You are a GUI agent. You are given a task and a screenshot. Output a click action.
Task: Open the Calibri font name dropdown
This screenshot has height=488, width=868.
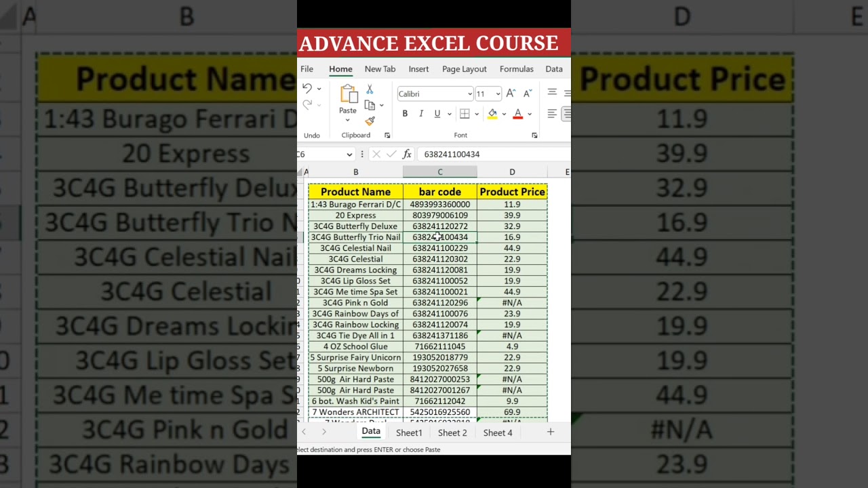pyautogui.click(x=470, y=94)
